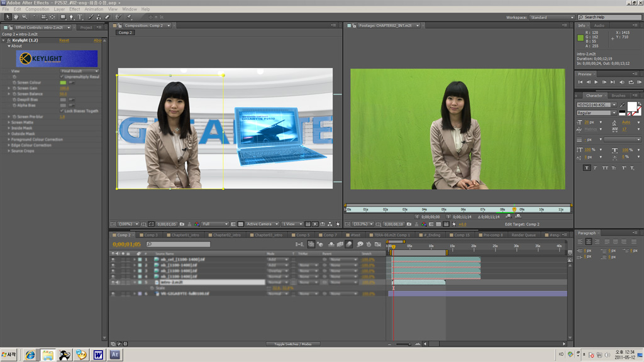Screen dimensions: 644x362
Task: Take snapshot in the Composition viewer
Action: pyautogui.click(x=182, y=224)
